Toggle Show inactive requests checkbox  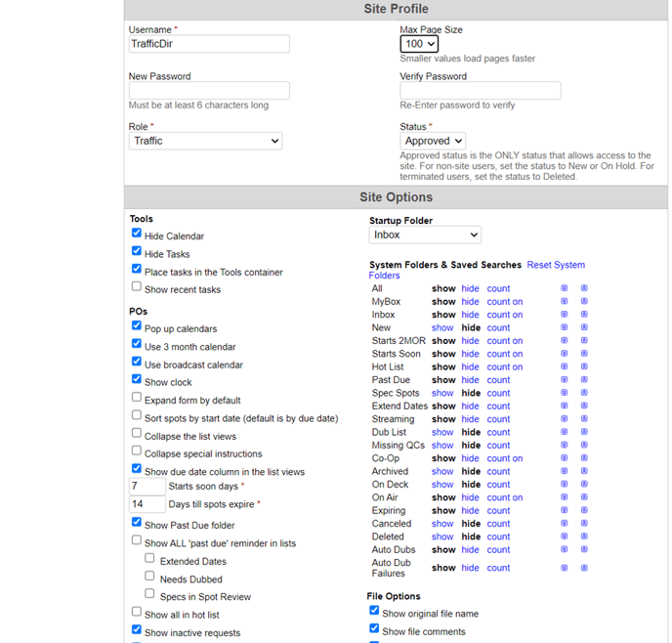coord(137,629)
